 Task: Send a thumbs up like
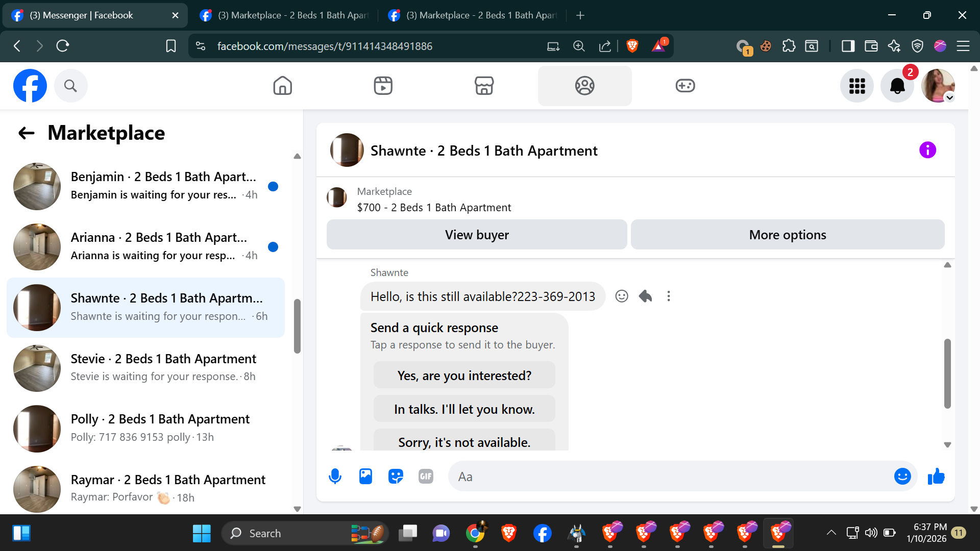936,477
